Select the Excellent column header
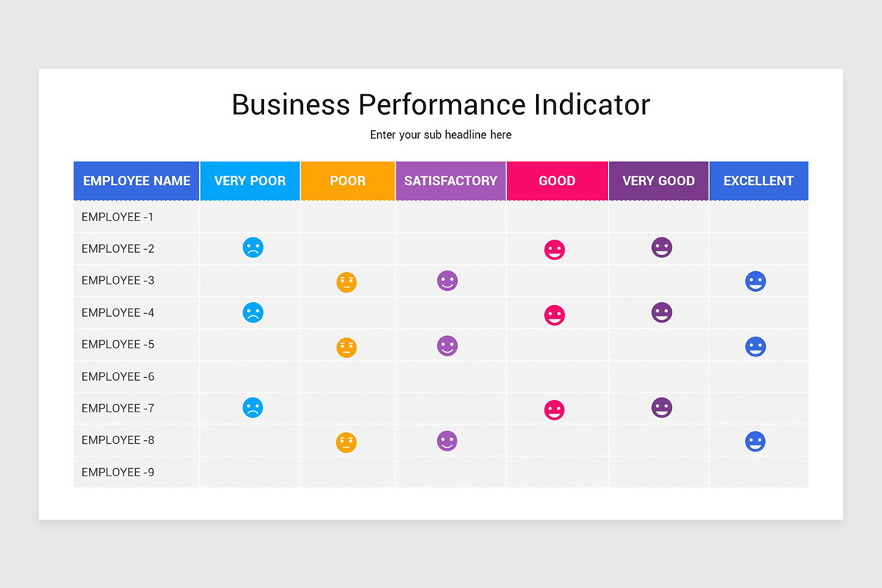The image size is (882, 588). click(x=759, y=181)
